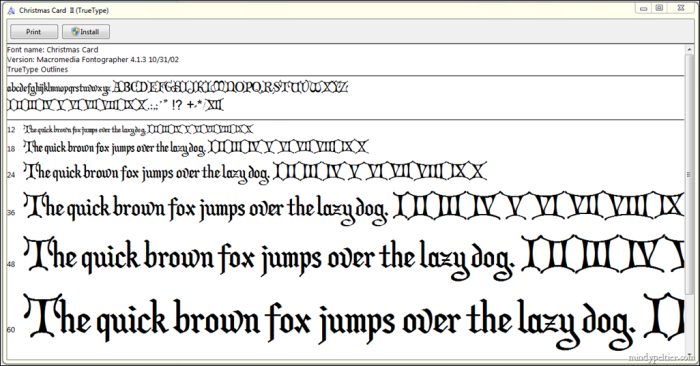This screenshot has height=366, width=700.
Task: Click the 'Font name: Christmas Card' text
Action: point(53,50)
